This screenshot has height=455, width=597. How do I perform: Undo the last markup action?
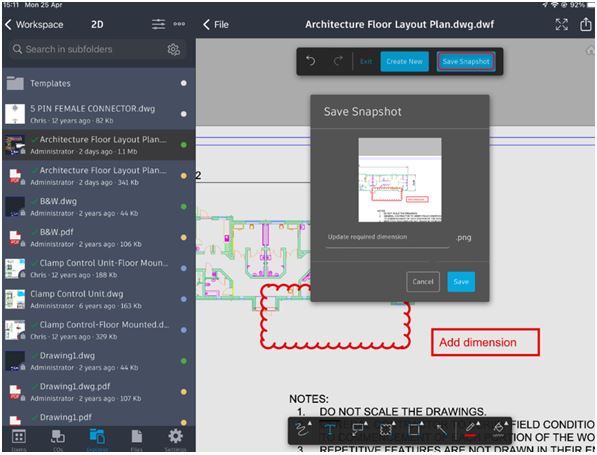(x=311, y=61)
